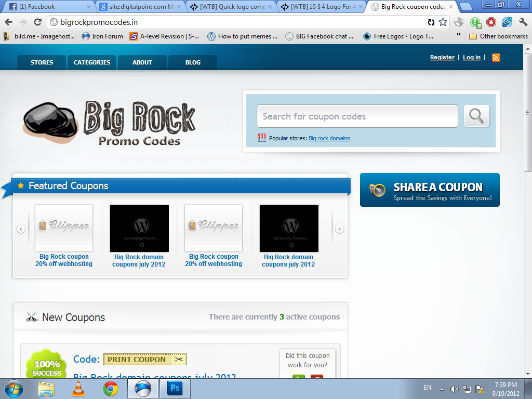532x399 pixels.
Task: Click the first Clipper coupon thumbnail
Action: point(64,228)
